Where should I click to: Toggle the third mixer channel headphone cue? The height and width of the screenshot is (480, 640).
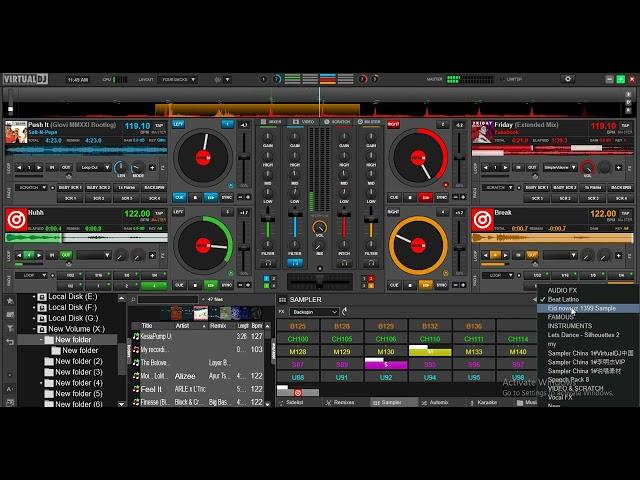(344, 263)
